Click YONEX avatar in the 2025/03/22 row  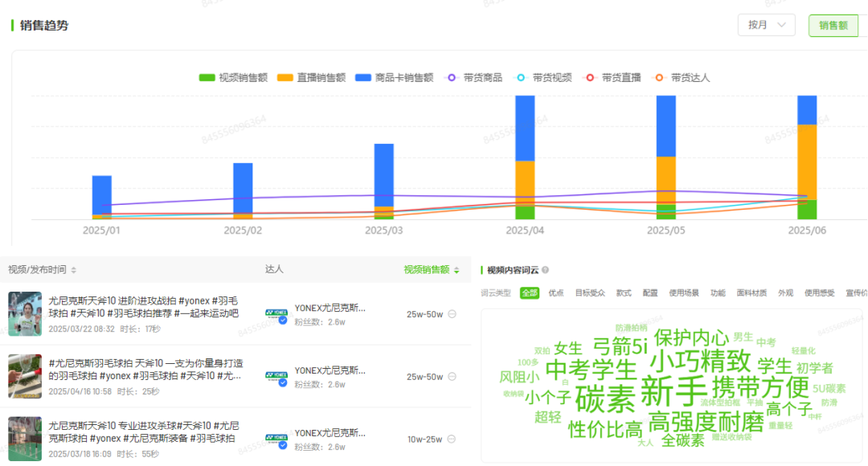coord(276,315)
